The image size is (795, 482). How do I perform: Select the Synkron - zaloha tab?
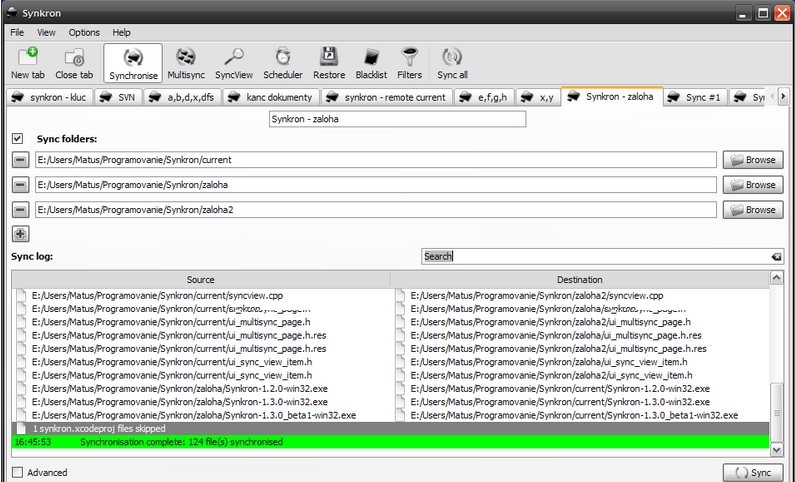tap(612, 96)
